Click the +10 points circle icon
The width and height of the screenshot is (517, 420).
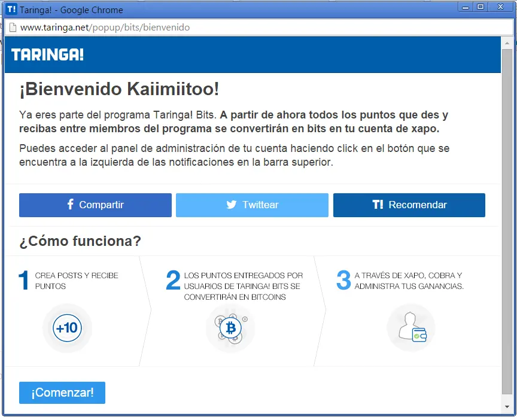coord(67,328)
